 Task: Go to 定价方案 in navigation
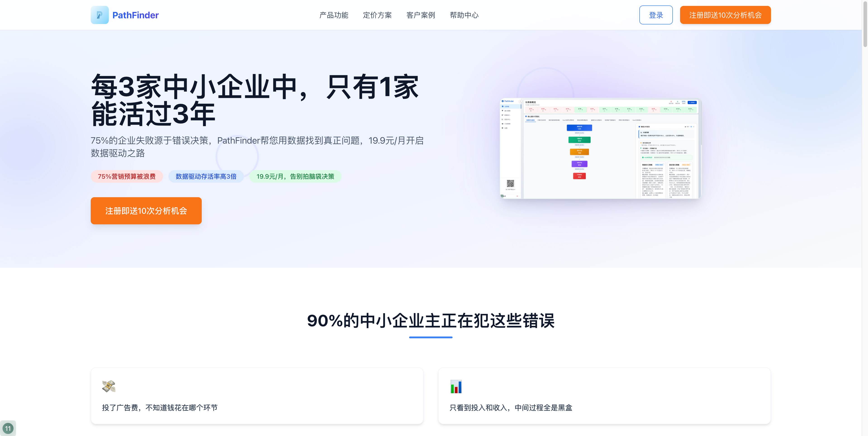click(377, 15)
